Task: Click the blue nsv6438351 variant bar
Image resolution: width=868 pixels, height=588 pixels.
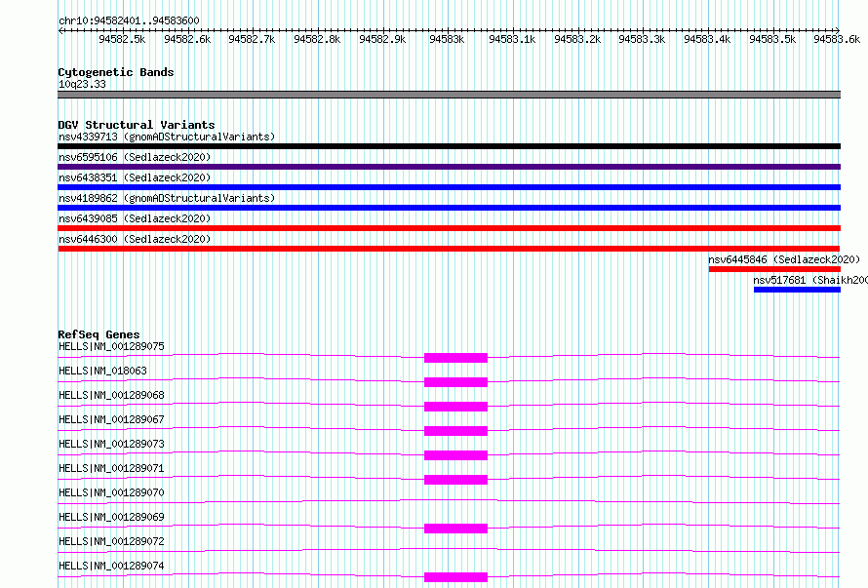Action: coord(449,187)
